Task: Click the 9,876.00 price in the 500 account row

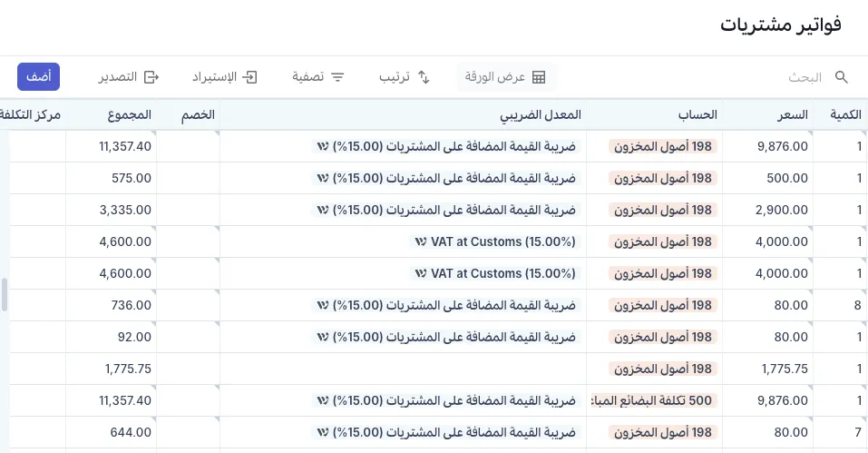Action: (x=768, y=400)
